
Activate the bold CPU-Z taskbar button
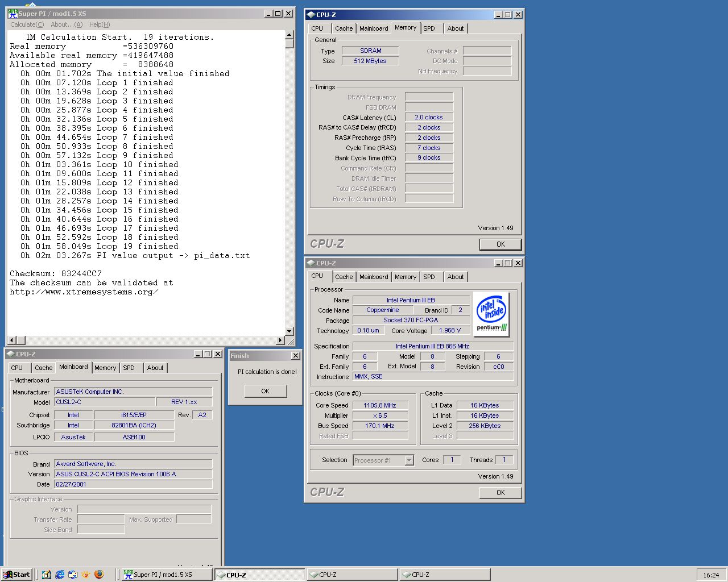point(259,575)
